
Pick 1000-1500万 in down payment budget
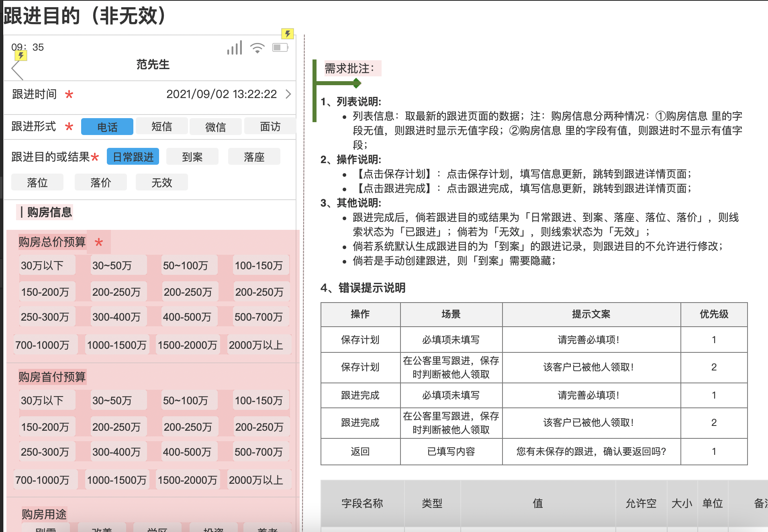coord(117,480)
